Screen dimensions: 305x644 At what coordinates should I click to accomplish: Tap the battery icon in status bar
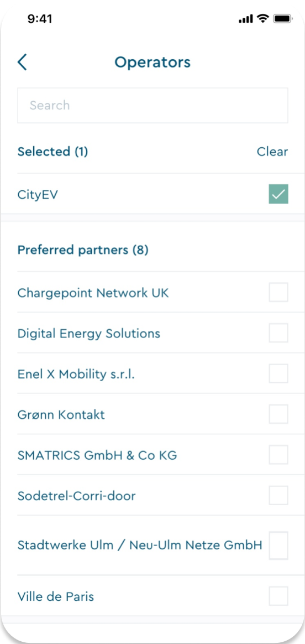click(282, 18)
